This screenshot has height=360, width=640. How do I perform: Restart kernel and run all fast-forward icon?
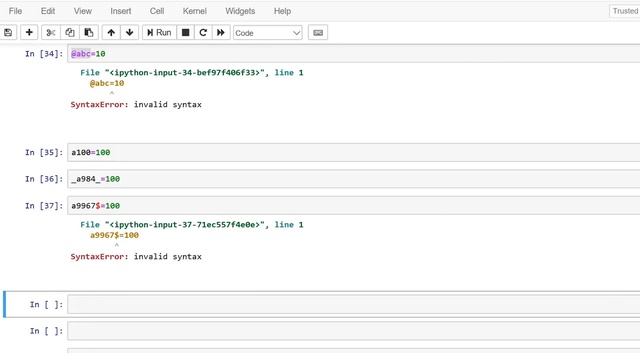point(220,33)
